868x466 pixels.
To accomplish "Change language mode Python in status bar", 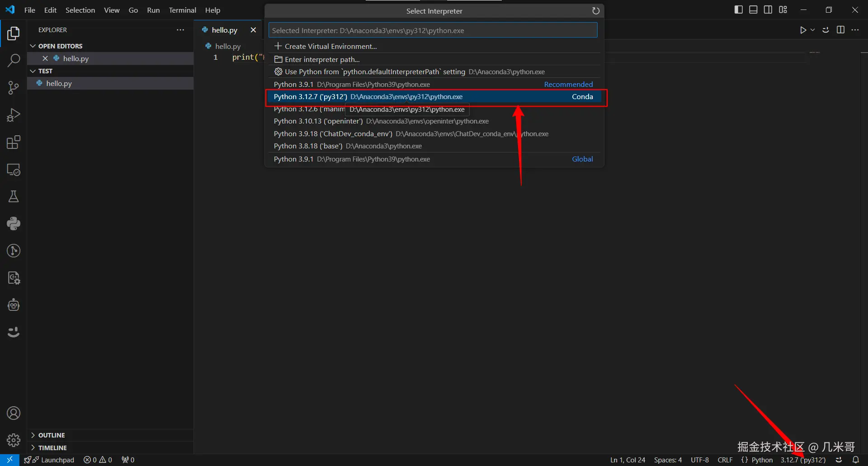I will [762, 460].
